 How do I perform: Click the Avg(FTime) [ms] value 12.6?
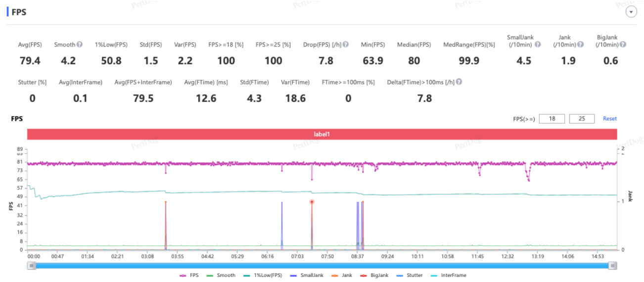(x=206, y=98)
